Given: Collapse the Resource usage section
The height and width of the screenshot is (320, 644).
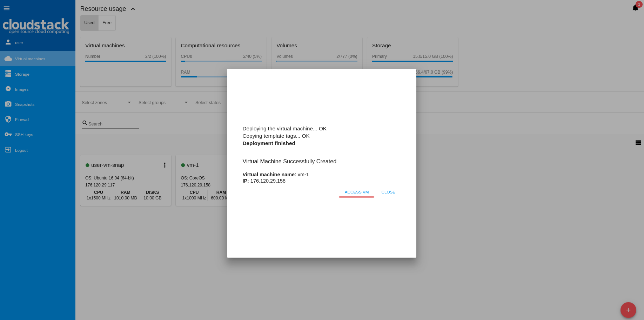Looking at the screenshot, I should [133, 9].
